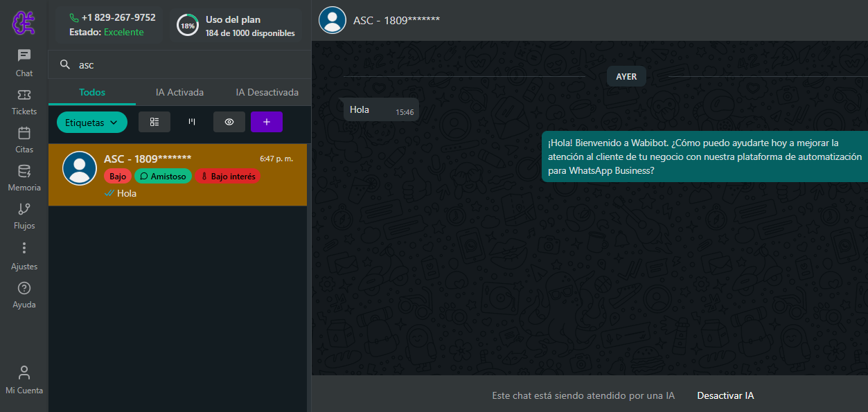Toggle the eye visibility button

click(x=229, y=122)
